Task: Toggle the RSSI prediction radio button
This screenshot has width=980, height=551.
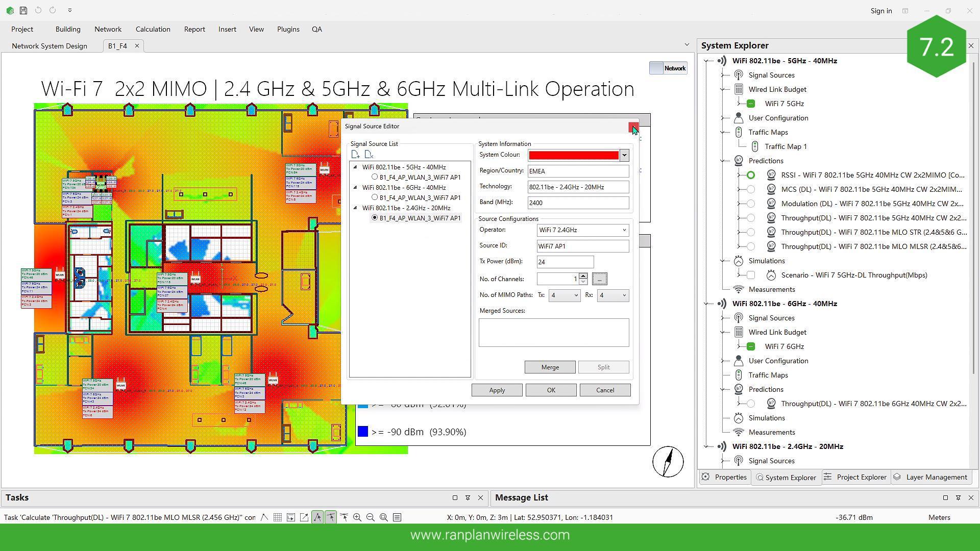Action: [x=751, y=175]
